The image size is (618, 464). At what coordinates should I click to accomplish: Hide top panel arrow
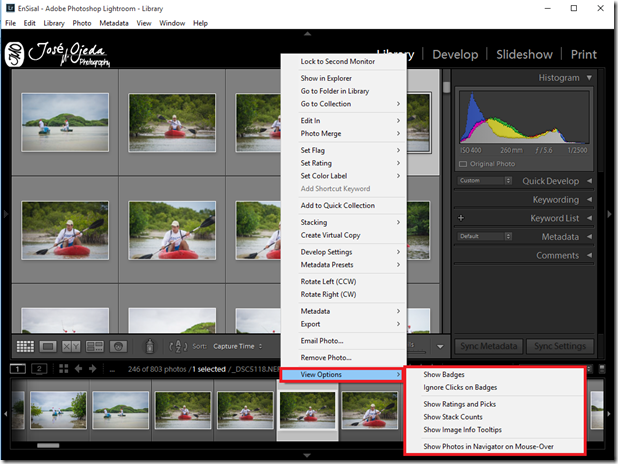pyautogui.click(x=307, y=34)
